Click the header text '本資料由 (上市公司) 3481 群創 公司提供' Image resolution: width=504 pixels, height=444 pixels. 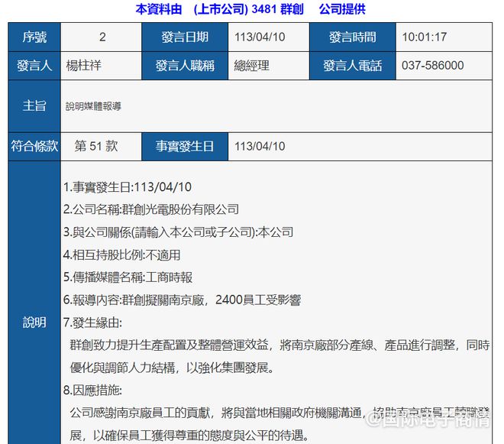[250, 9]
